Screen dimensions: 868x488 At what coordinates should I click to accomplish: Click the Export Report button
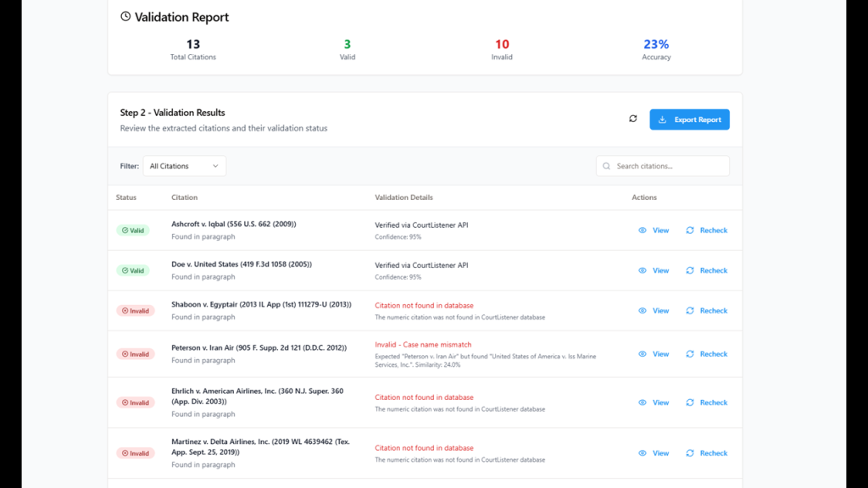[x=689, y=119]
